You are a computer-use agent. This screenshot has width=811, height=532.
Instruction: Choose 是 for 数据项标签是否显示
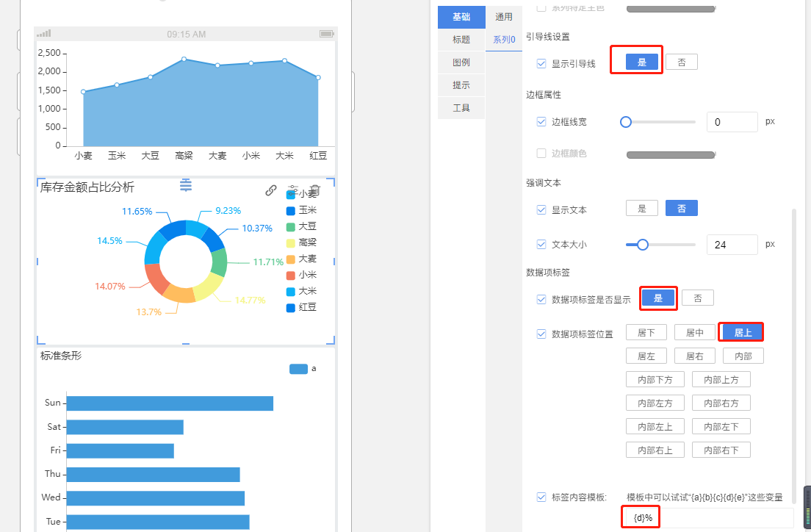pyautogui.click(x=658, y=298)
